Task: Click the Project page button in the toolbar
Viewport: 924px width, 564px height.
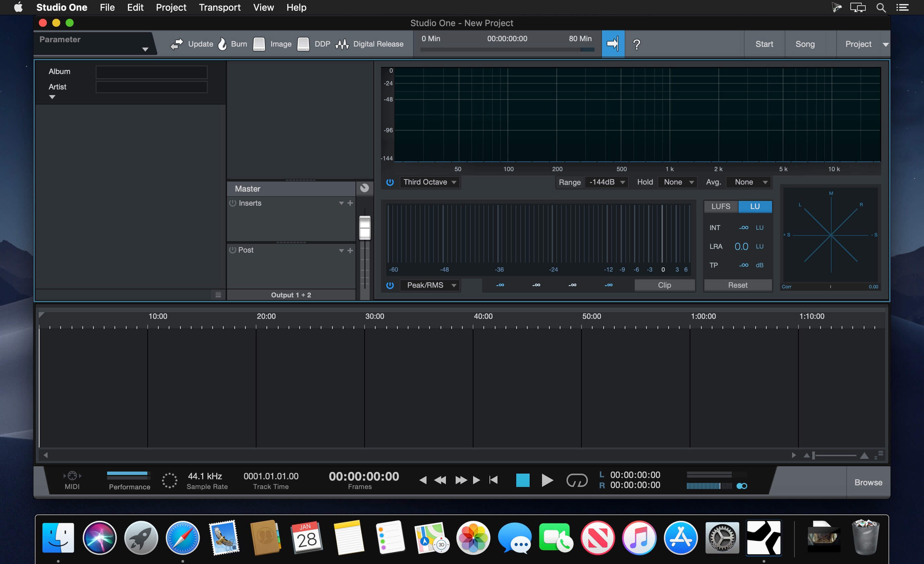Action: coord(858,44)
